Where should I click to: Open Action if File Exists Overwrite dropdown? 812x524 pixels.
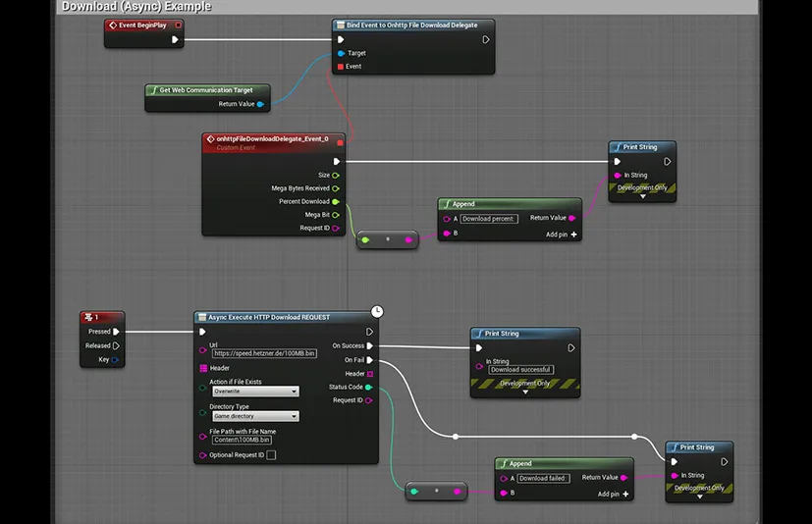tap(255, 392)
